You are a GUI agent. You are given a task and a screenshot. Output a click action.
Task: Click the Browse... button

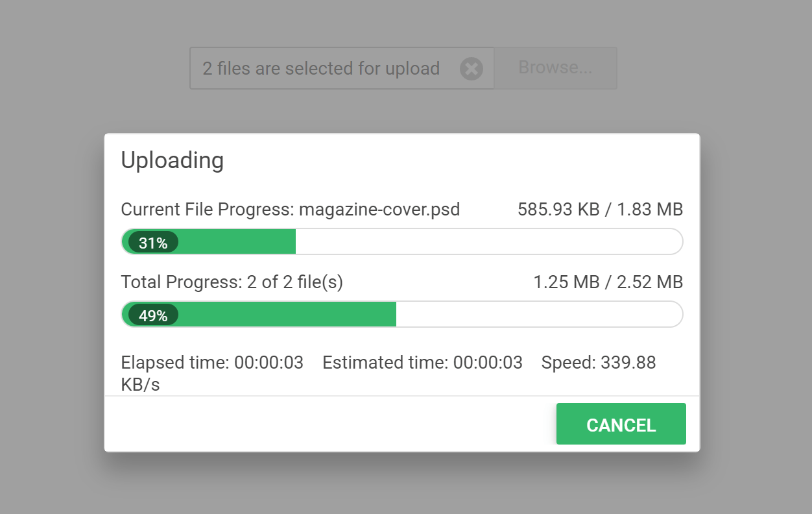[x=555, y=68]
